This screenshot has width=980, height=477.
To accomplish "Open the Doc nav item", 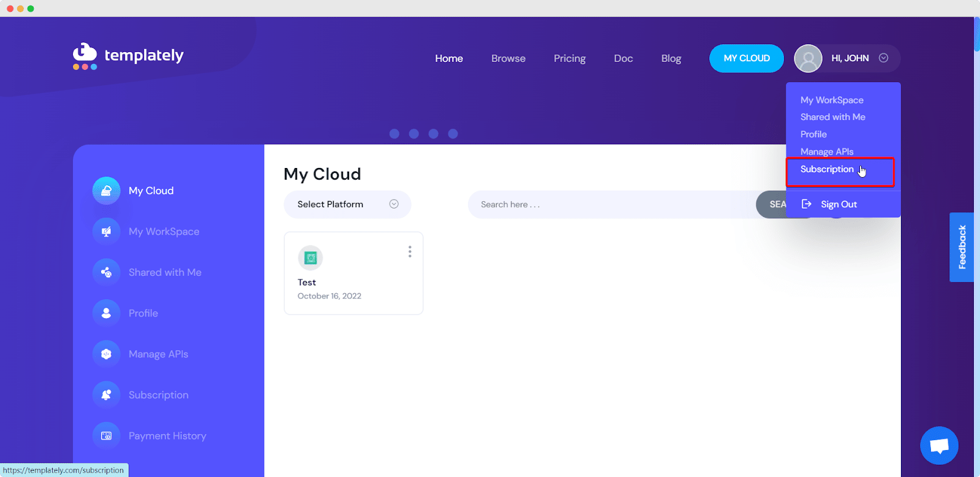I will [624, 58].
